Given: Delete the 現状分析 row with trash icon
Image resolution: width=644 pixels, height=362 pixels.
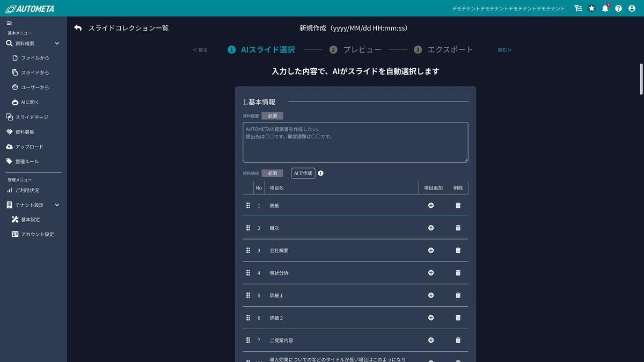Looking at the screenshot, I should click(x=458, y=273).
